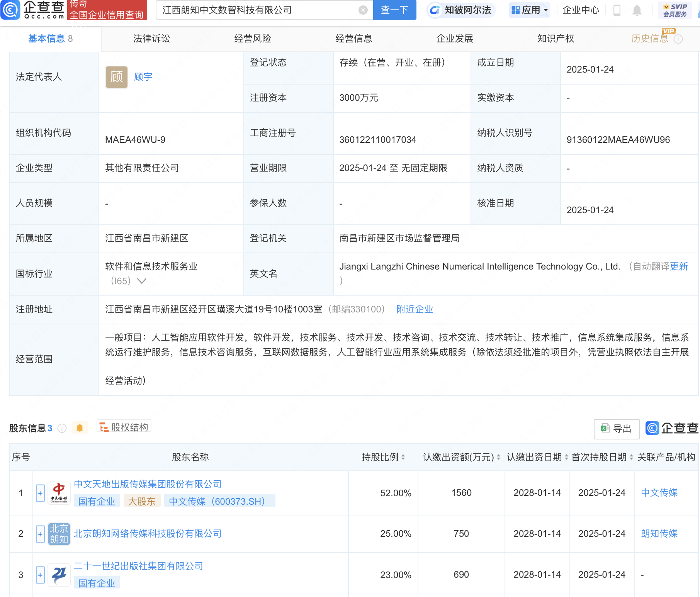Click 国有企业 tag in row 3
700x597 pixels.
click(97, 583)
